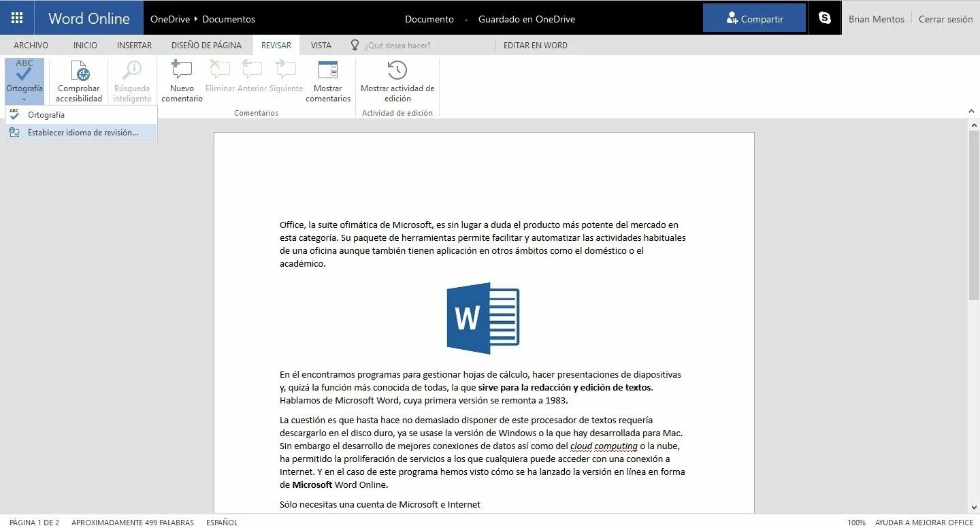Viewport: 980px width, 528px height.
Task: Click EDITAR EN WORD
Action: pos(535,45)
